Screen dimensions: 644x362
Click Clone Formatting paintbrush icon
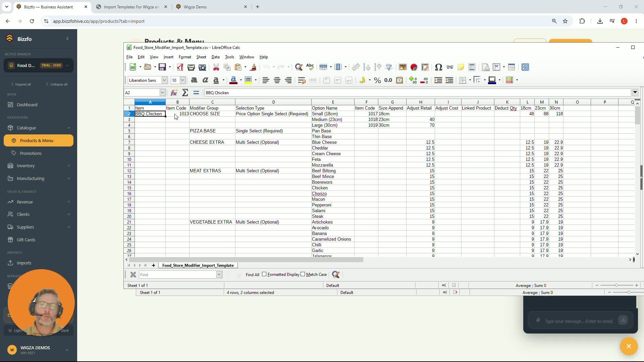[x=253, y=67]
